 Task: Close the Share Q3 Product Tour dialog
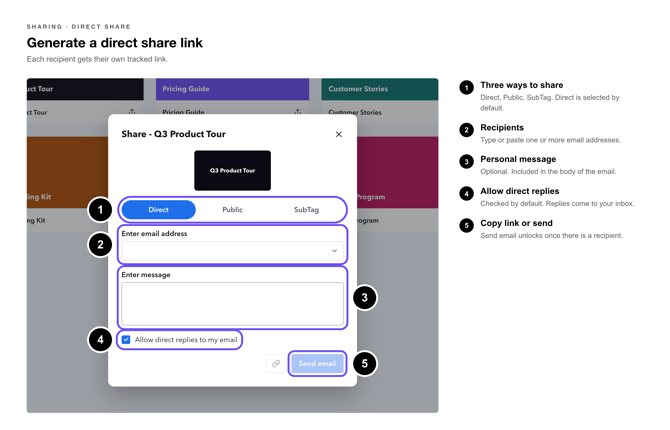339,134
